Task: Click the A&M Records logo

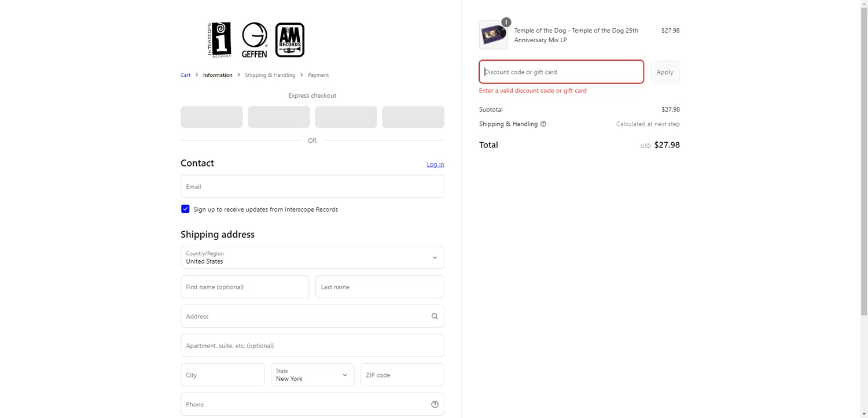Action: (290, 40)
